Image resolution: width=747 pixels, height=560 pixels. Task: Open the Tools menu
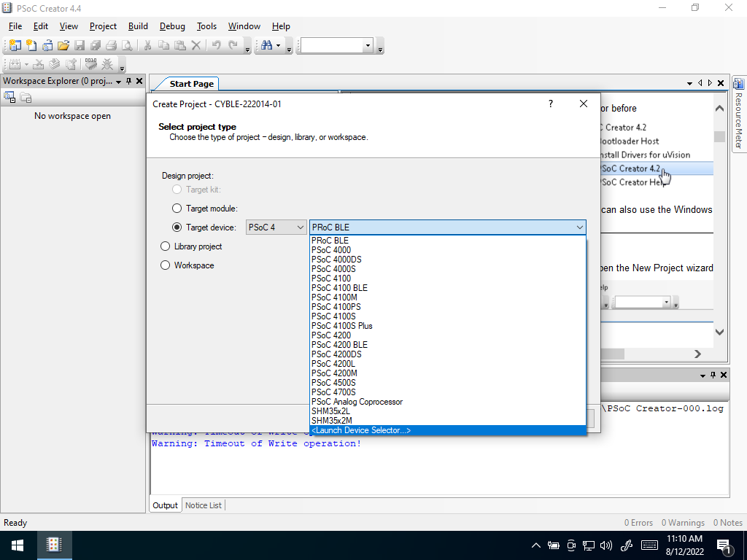tap(206, 26)
